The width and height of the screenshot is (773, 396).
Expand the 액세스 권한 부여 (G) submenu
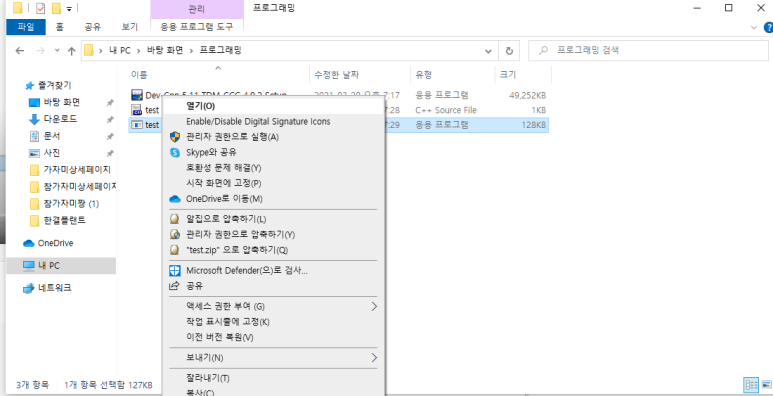pos(274,306)
